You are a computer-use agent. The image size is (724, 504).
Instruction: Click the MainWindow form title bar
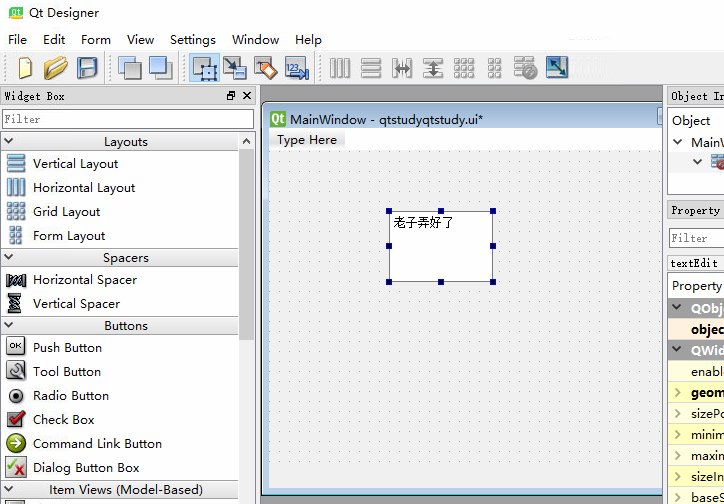[x=462, y=120]
